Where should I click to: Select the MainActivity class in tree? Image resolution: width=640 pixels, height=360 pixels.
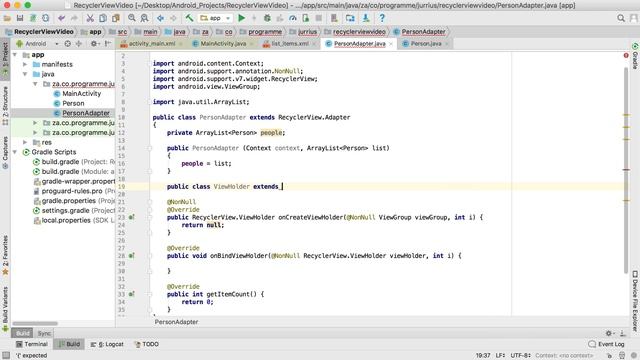click(x=77, y=94)
